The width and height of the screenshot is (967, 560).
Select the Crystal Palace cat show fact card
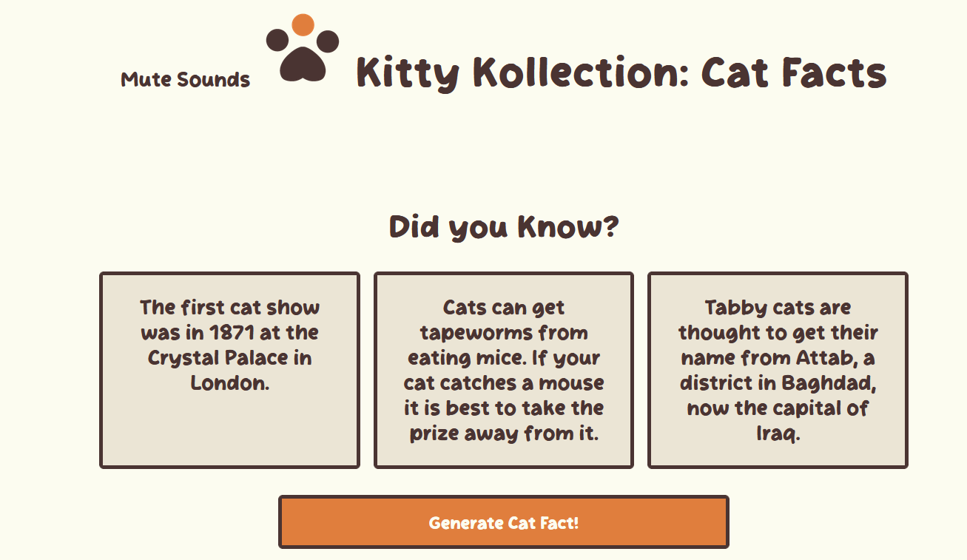coord(229,370)
